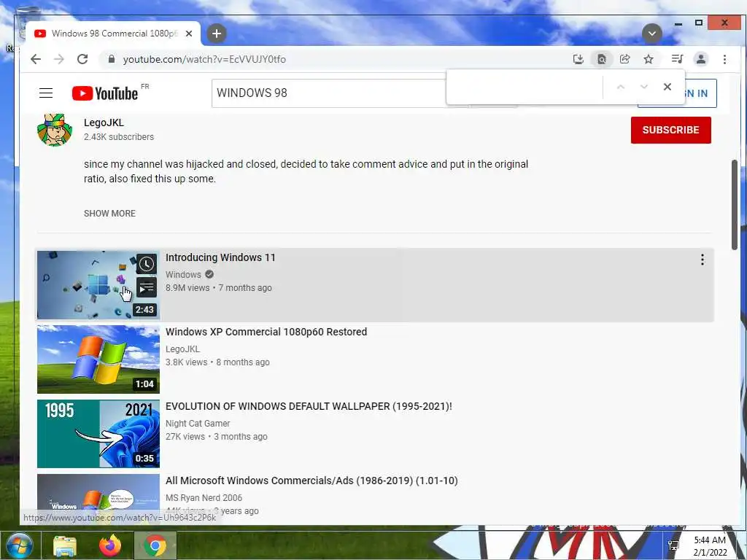Click Add to queue icon on thumbnail

tap(146, 287)
